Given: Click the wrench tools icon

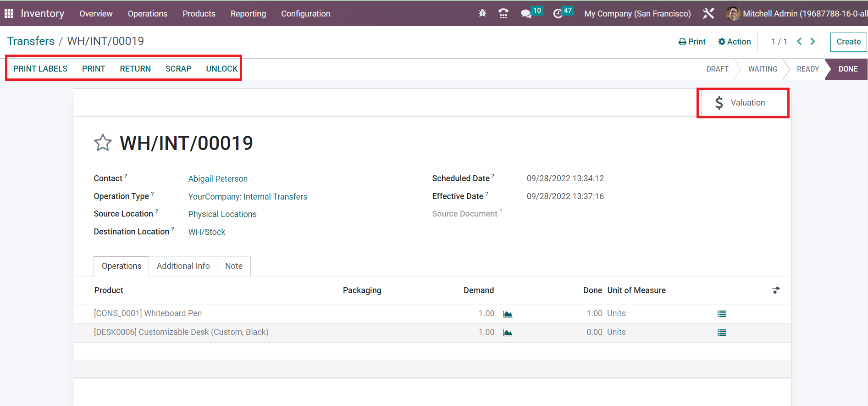Looking at the screenshot, I should 708,14.
